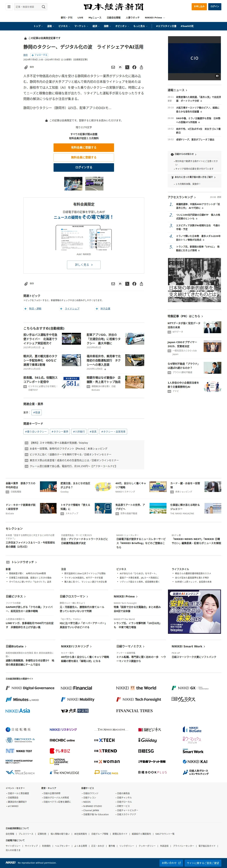
Task: Follow the 物流・運輸 topic plus icon
Action: click(x=25, y=309)
